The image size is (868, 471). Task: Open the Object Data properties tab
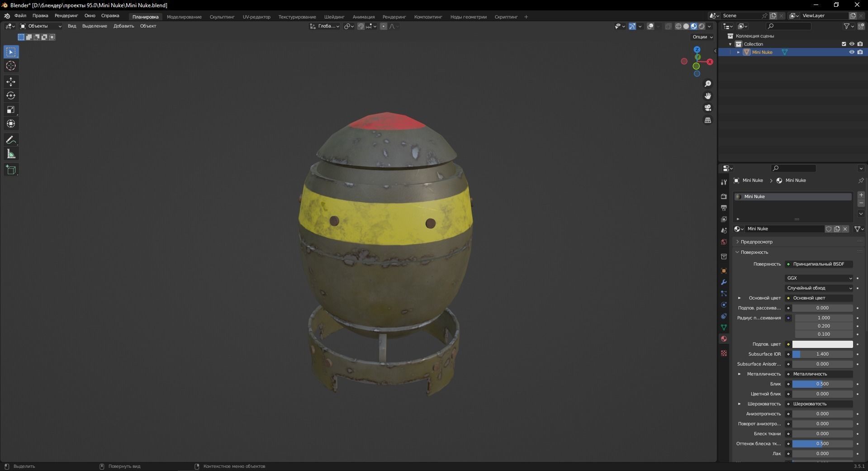point(724,327)
